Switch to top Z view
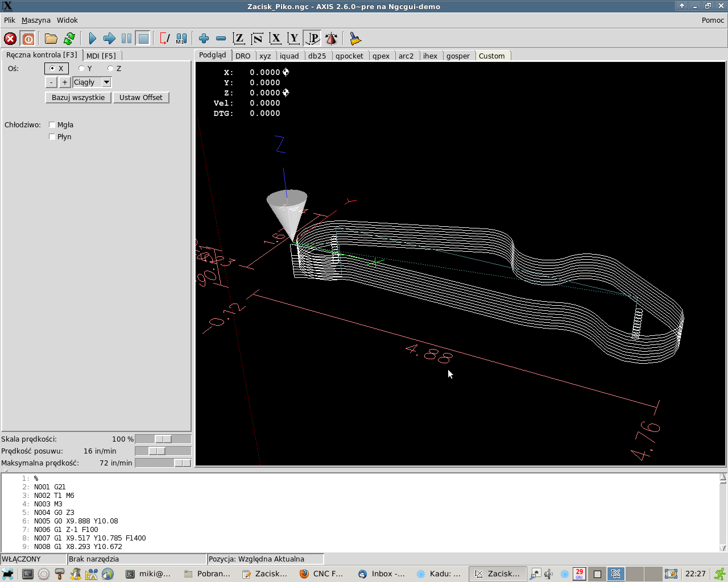728x582 pixels. click(x=239, y=39)
